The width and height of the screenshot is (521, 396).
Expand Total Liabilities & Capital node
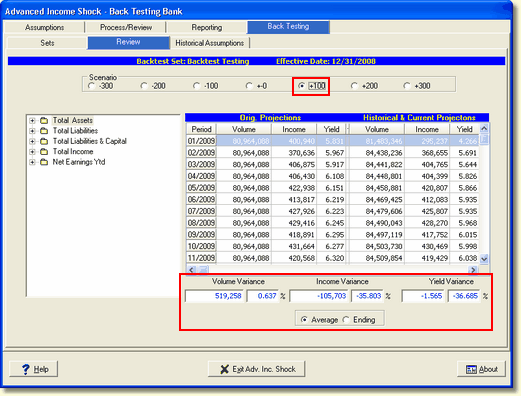[x=32, y=141]
